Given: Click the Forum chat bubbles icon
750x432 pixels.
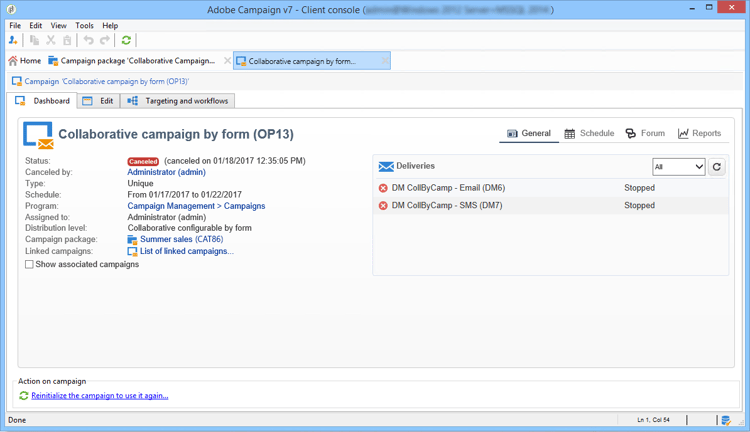Looking at the screenshot, I should point(631,133).
